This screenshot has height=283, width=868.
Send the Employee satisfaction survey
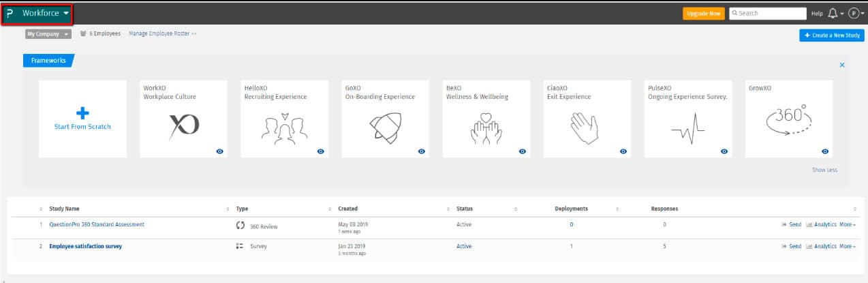coord(791,246)
